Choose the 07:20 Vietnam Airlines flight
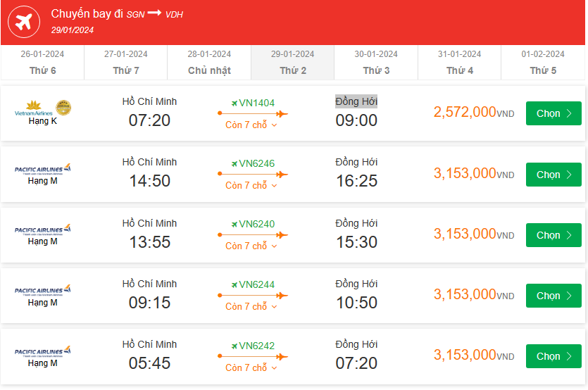Viewport: 588px width, 390px height. tap(553, 113)
